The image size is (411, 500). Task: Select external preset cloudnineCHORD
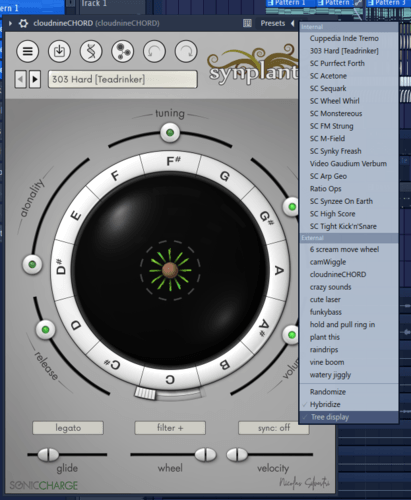click(x=349, y=274)
